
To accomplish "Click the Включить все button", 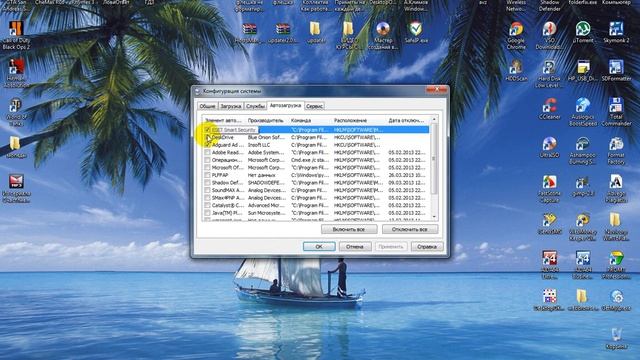I will pos(349,229).
